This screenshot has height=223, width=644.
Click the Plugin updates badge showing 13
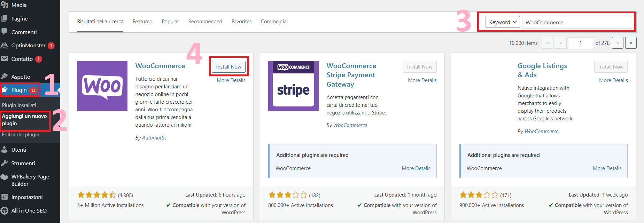33,90
